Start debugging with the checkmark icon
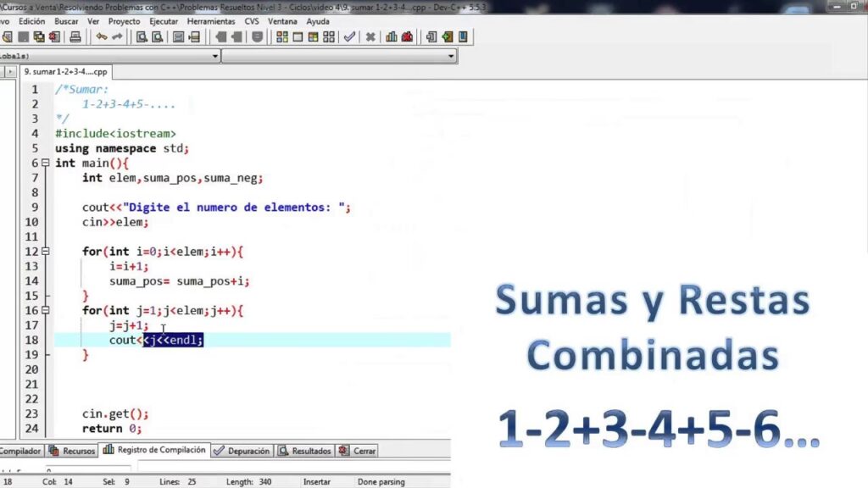868x488 pixels. pyautogui.click(x=349, y=37)
